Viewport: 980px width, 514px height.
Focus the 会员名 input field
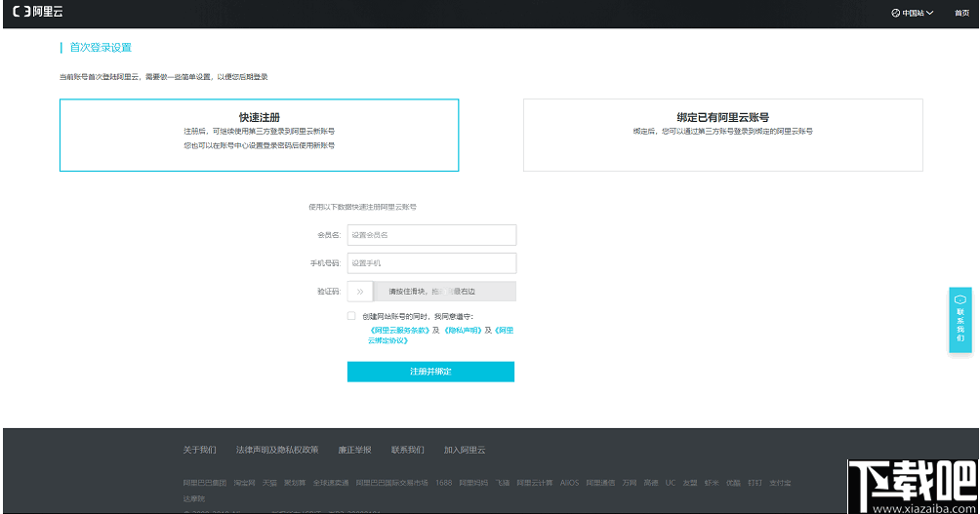[x=431, y=235]
